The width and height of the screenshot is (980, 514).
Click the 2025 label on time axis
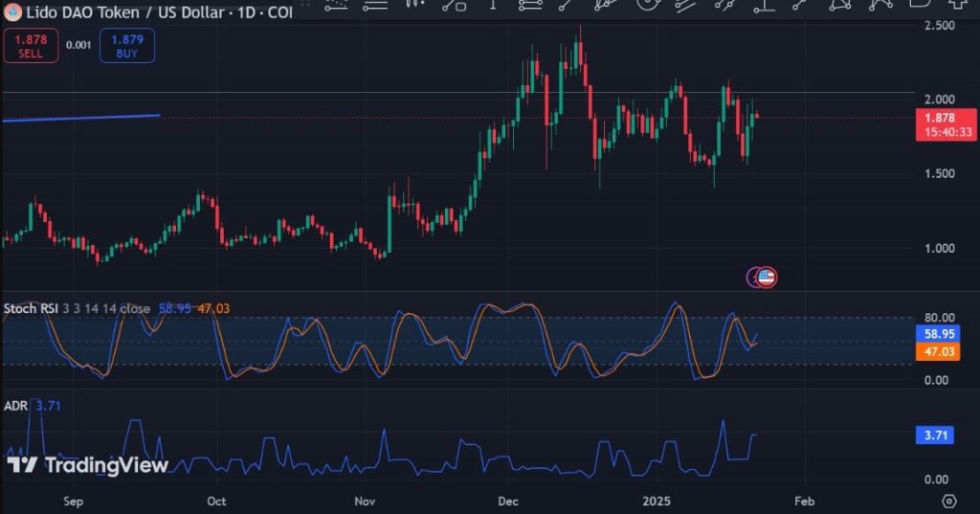pos(657,502)
